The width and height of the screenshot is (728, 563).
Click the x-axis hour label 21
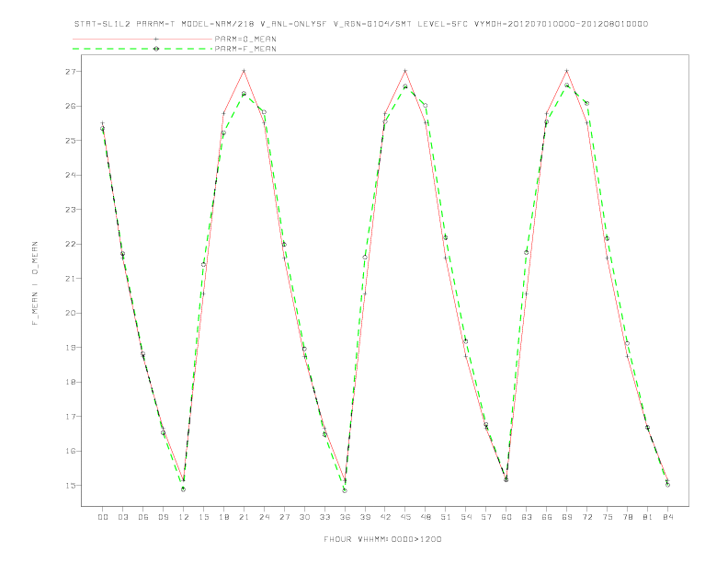pyautogui.click(x=244, y=517)
